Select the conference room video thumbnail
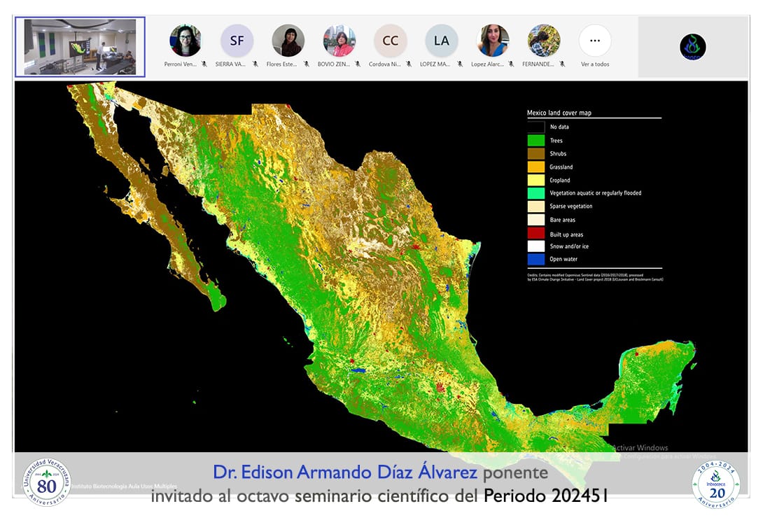The width and height of the screenshot is (763, 532). pyautogui.click(x=80, y=47)
